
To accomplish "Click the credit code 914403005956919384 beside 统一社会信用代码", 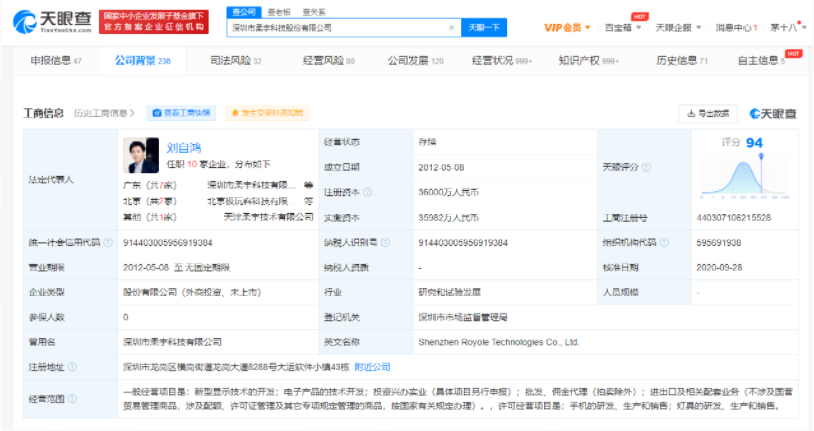I will (x=168, y=243).
